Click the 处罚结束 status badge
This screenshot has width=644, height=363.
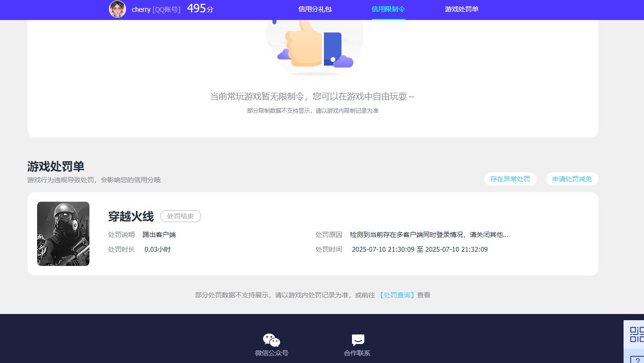[x=181, y=216]
